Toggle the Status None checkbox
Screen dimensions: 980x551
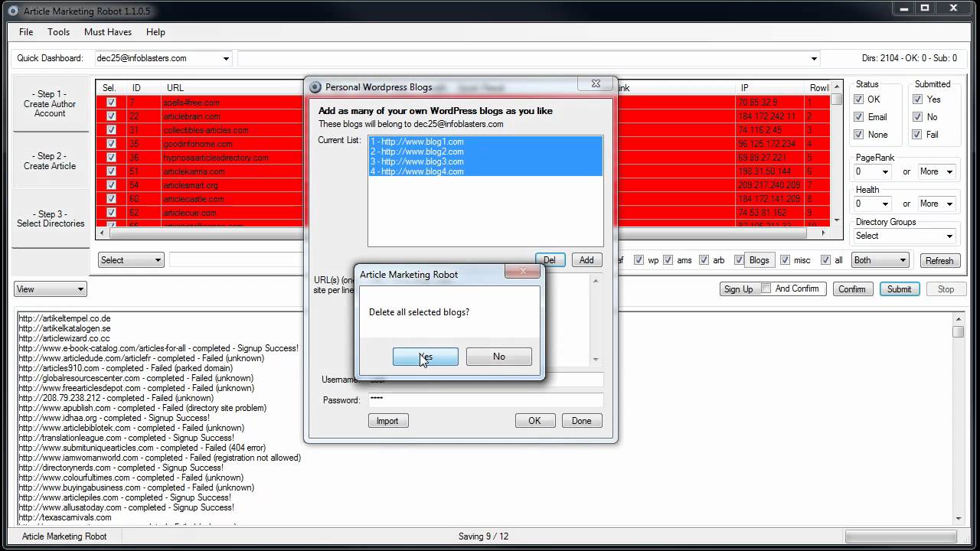click(x=859, y=135)
